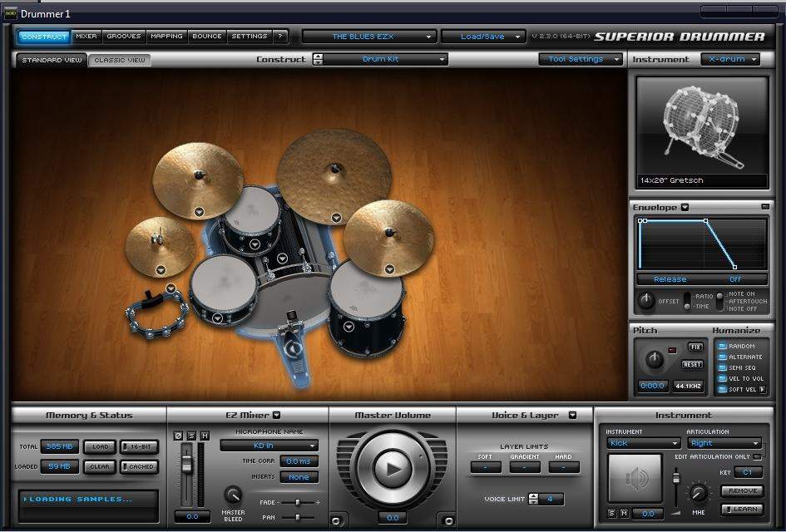
Task: Click the MHE knob in Instrument panel
Action: point(699,494)
